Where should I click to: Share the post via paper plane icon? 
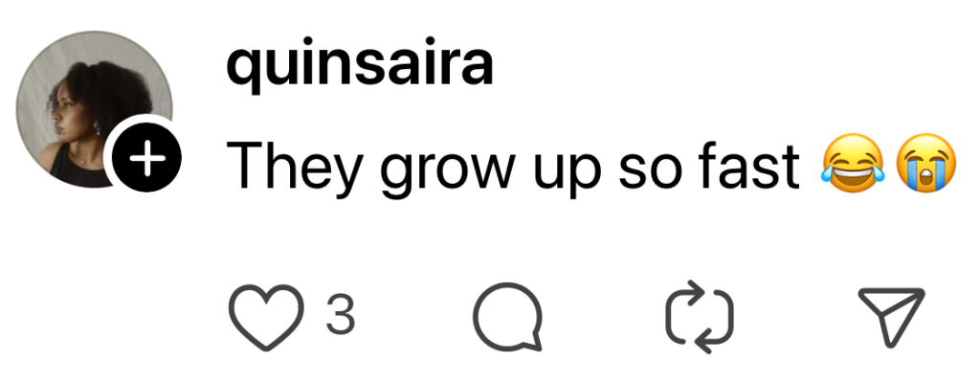pos(890,316)
